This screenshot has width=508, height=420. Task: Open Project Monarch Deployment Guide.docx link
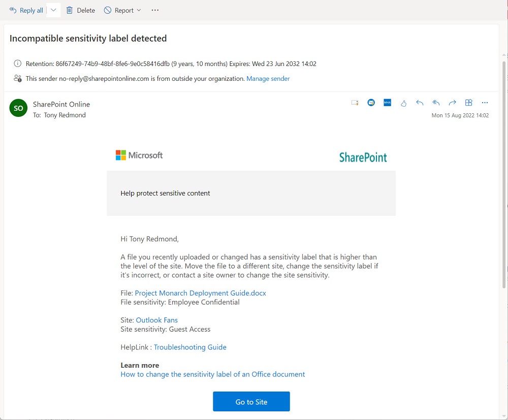[x=200, y=293]
